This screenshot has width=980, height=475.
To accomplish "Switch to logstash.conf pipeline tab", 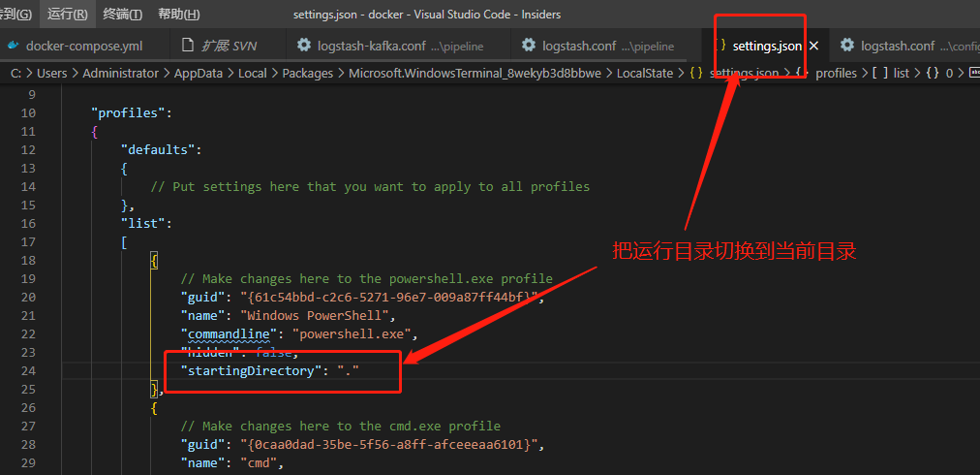I will [x=607, y=46].
